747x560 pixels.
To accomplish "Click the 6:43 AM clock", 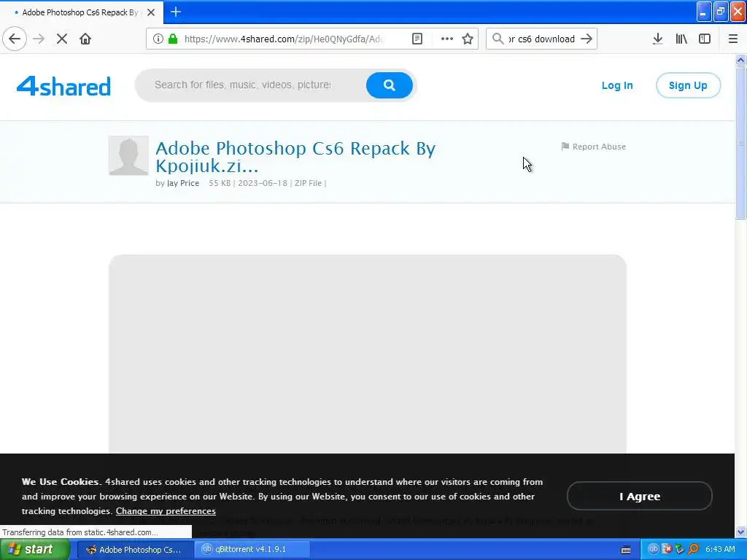I will click(x=720, y=549).
